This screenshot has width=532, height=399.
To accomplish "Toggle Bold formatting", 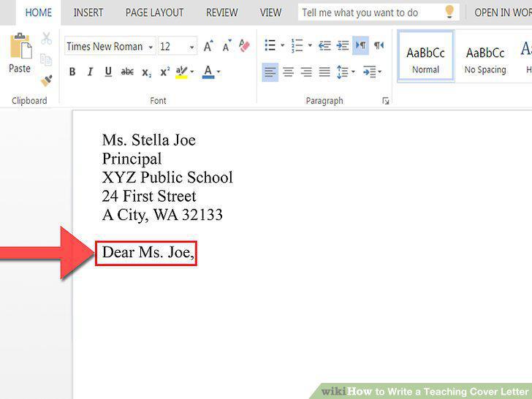I will [72, 72].
